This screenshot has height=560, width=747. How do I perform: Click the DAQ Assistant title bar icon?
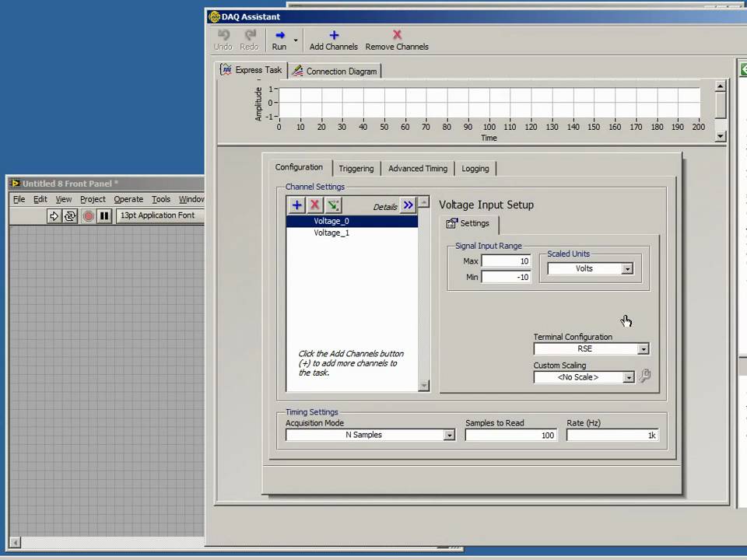[x=215, y=16]
